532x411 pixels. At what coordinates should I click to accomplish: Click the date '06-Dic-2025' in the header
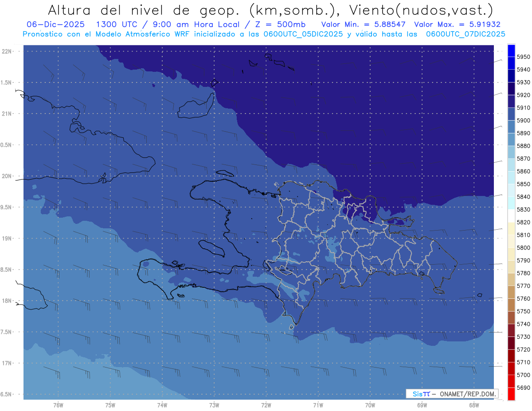coord(56,24)
